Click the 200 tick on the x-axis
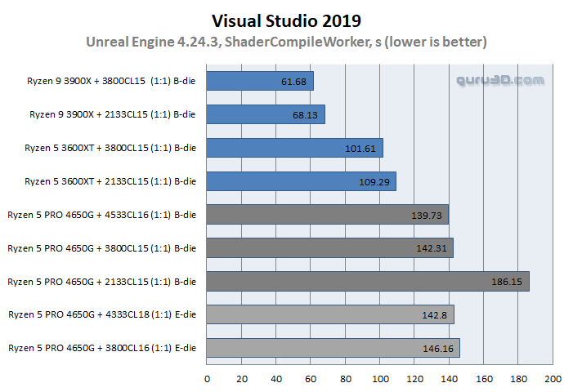Image resolution: width=573 pixels, height=392 pixels. click(x=553, y=379)
